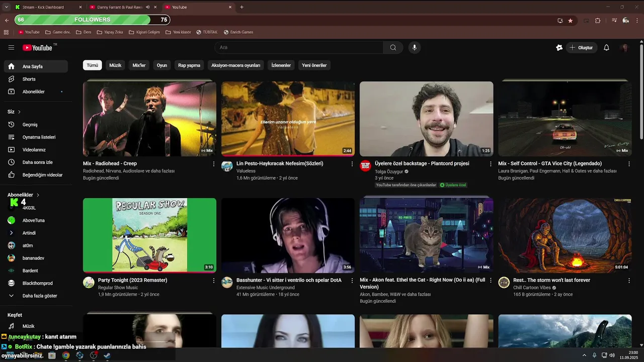The width and height of the screenshot is (644, 362).
Task: Click the search magnifier button
Action: pos(393,48)
